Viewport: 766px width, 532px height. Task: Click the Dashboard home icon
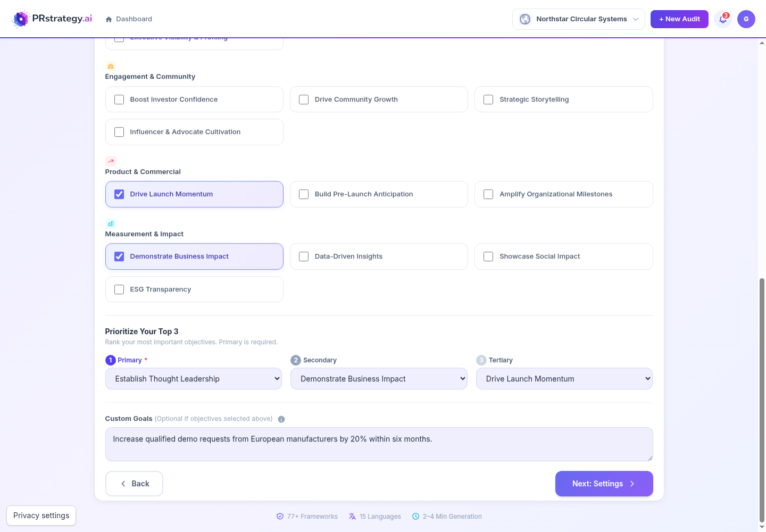(109, 19)
